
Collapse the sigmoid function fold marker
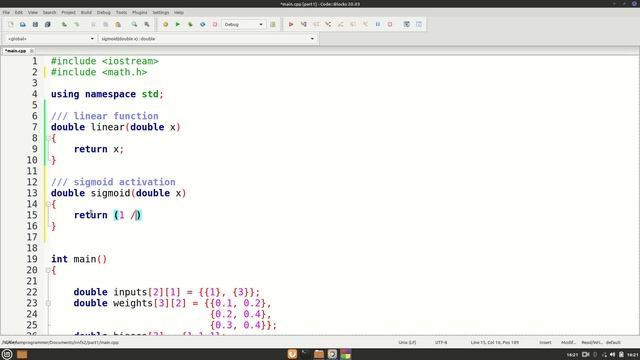[48, 204]
